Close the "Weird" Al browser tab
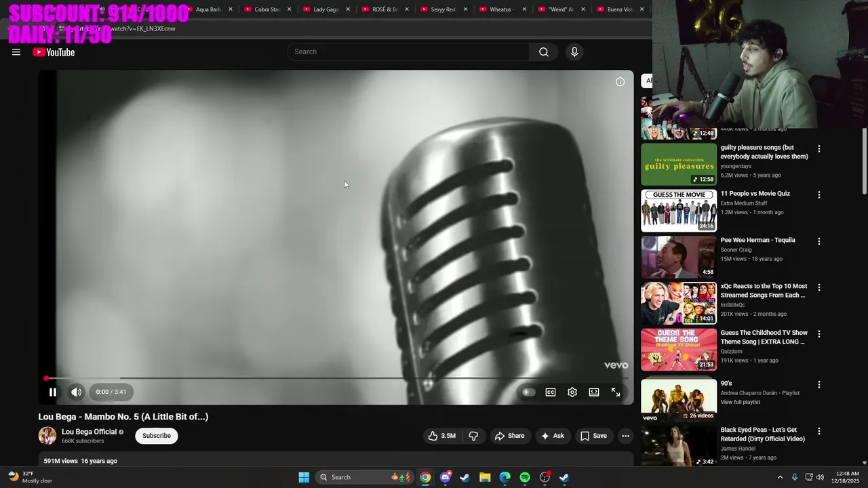This screenshot has width=868, height=488. point(583,9)
